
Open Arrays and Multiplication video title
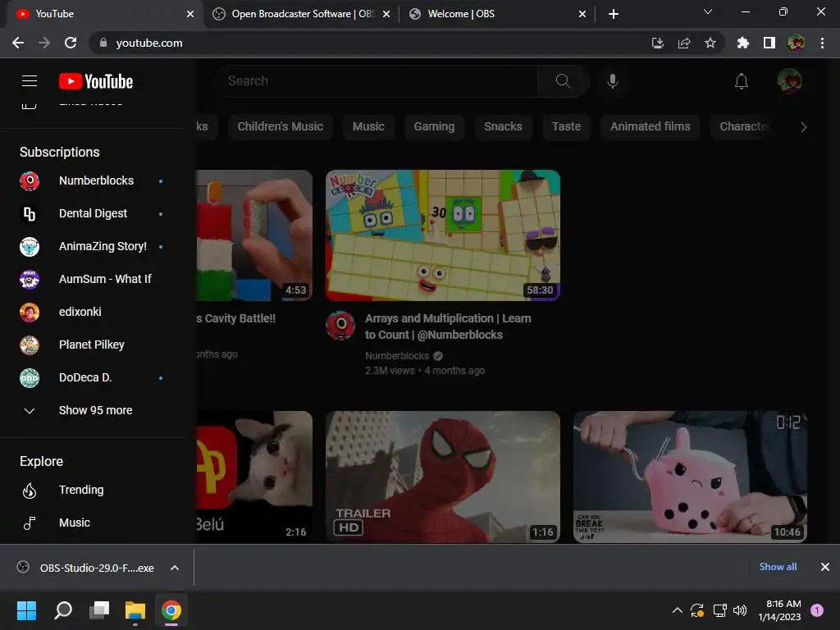pos(448,326)
